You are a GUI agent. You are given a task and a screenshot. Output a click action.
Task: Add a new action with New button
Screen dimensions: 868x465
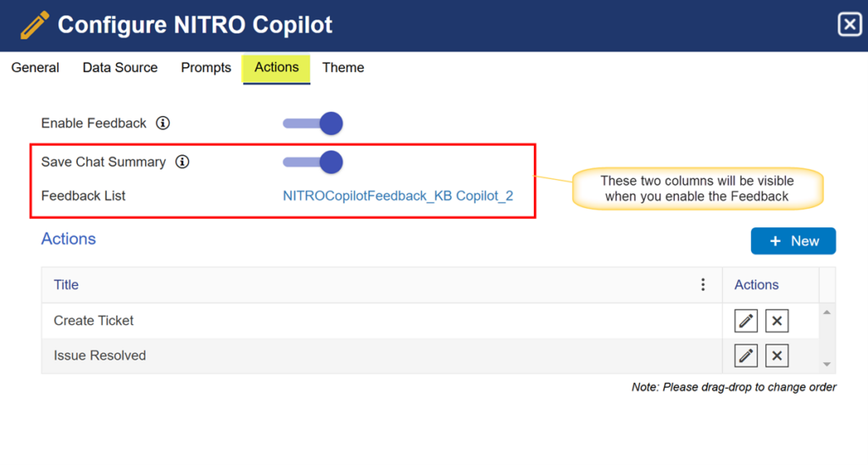pos(793,241)
